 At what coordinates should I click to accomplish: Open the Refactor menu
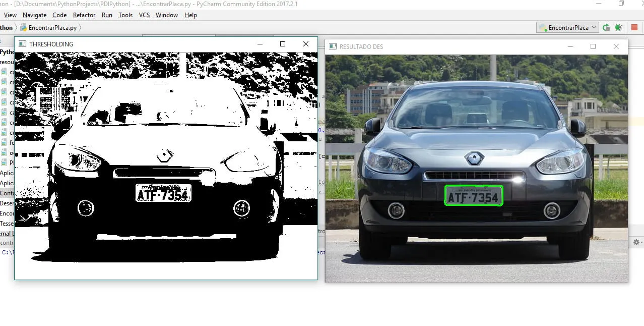pyautogui.click(x=84, y=15)
